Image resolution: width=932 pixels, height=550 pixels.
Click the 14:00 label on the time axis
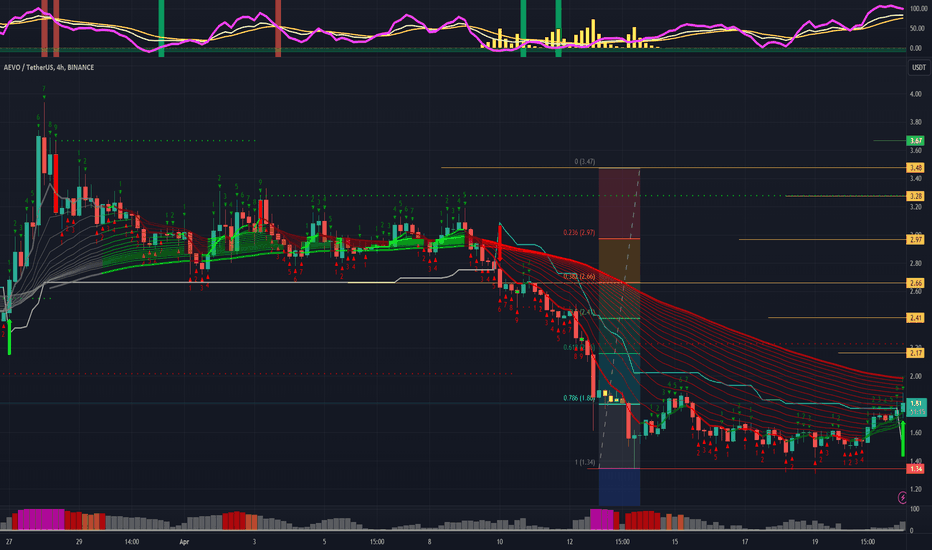(x=132, y=542)
